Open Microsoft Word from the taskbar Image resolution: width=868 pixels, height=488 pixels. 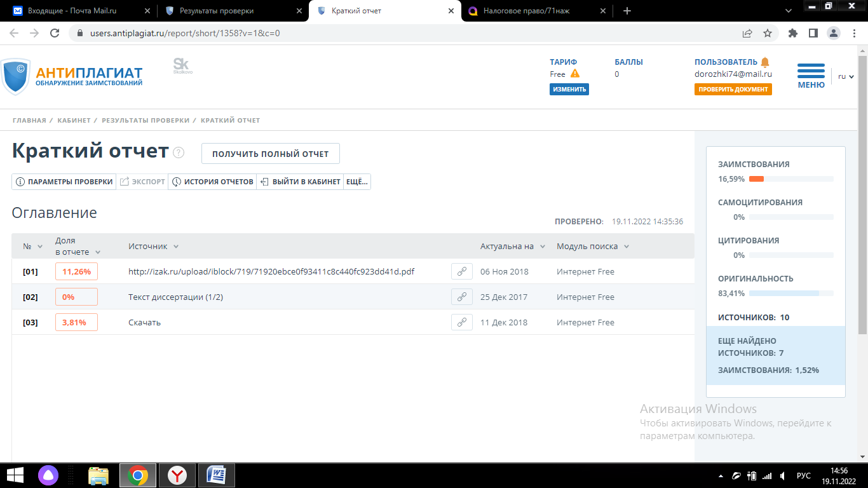coord(217,475)
